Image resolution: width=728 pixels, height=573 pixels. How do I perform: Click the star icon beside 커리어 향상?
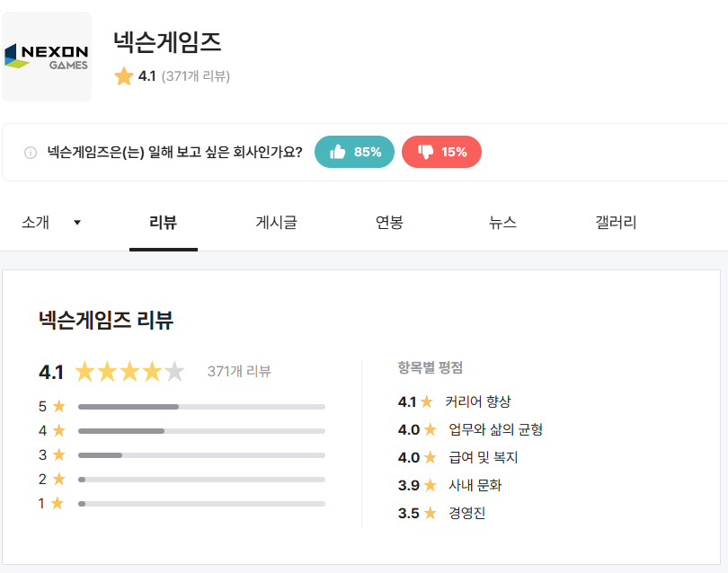tap(427, 401)
